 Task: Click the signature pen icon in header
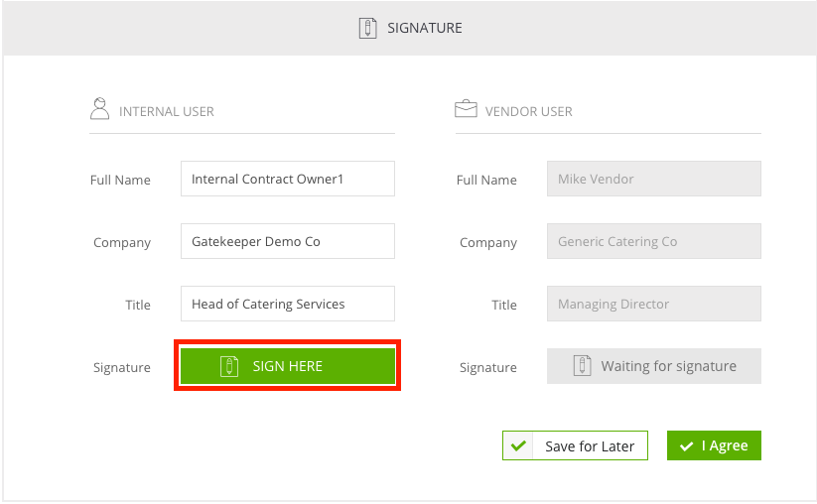[367, 28]
